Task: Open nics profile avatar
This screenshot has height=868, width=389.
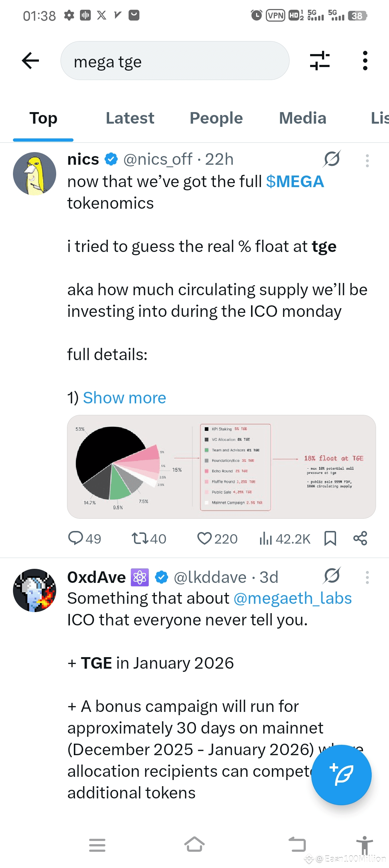Action: tap(35, 174)
